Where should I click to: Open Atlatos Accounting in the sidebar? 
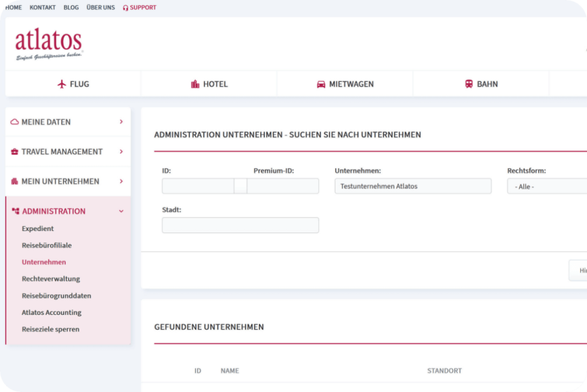[x=52, y=313]
